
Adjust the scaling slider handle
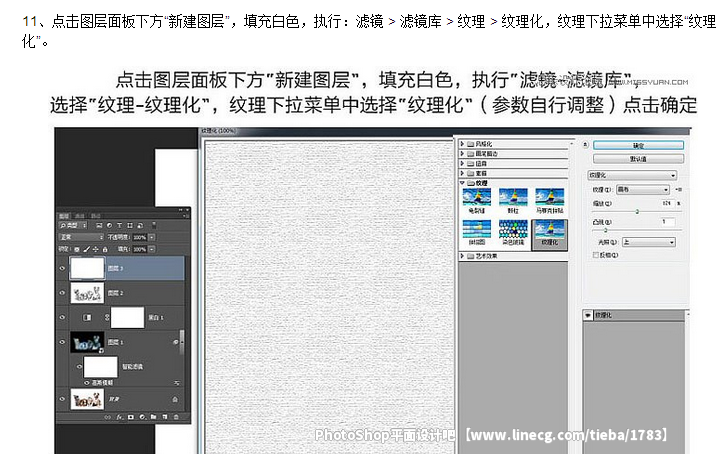click(637, 212)
